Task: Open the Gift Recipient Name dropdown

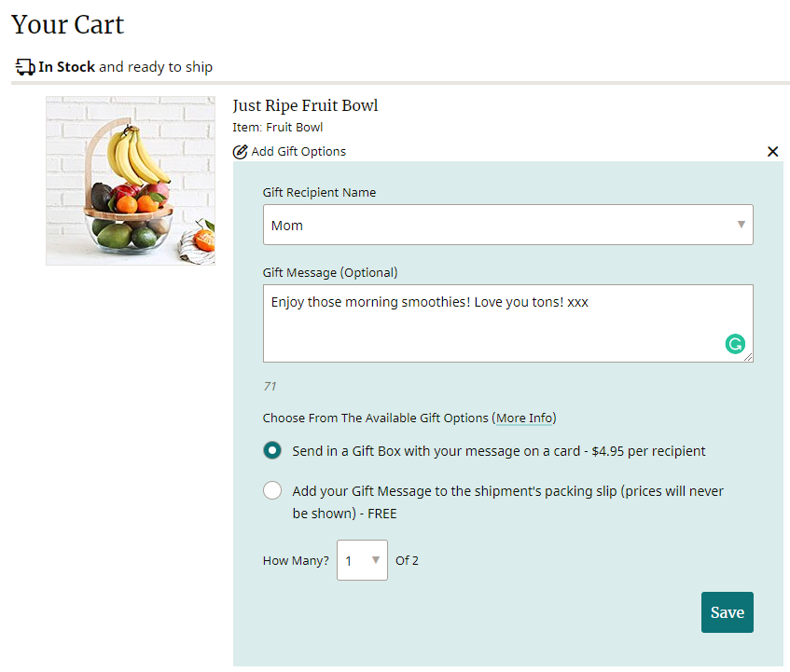Action: click(x=507, y=225)
